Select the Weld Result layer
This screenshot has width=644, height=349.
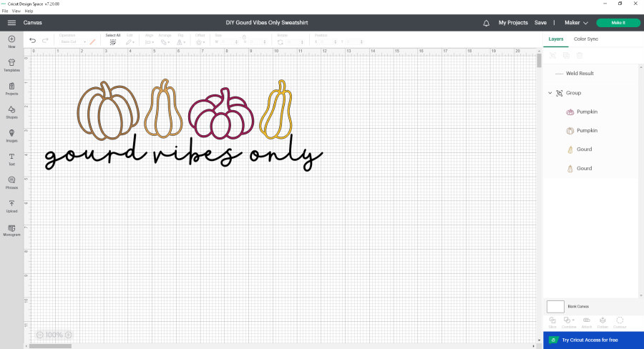(x=580, y=74)
